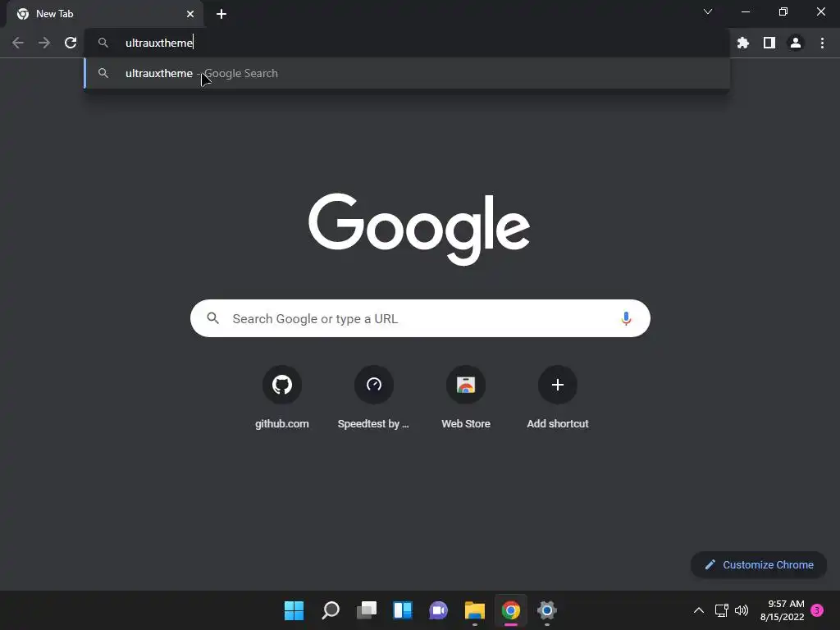Choose ultrauxtheme Google Search suggestion
Viewport: 840px width, 630px height.
(407, 73)
